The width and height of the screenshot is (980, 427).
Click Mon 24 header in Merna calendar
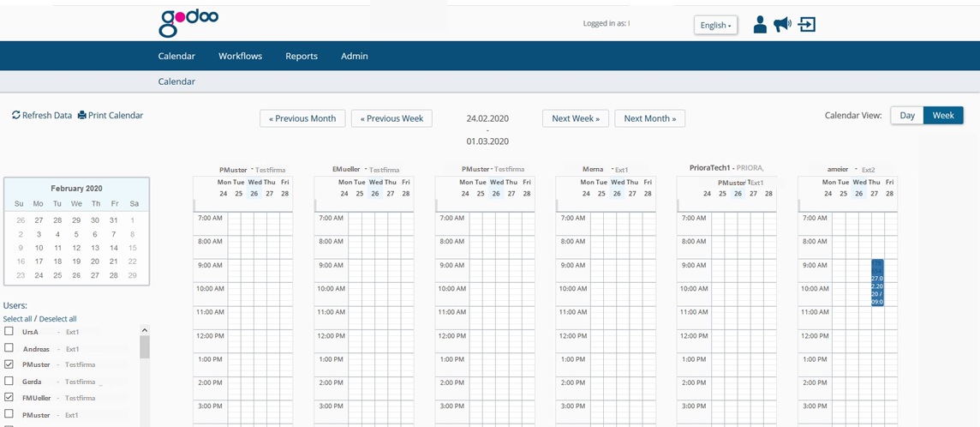pyautogui.click(x=587, y=188)
